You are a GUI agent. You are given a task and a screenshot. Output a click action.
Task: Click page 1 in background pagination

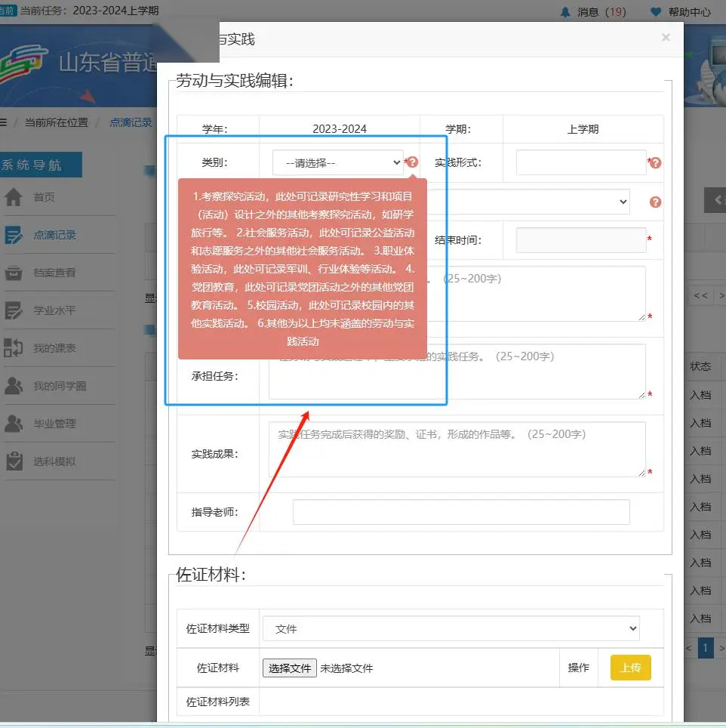point(705,648)
